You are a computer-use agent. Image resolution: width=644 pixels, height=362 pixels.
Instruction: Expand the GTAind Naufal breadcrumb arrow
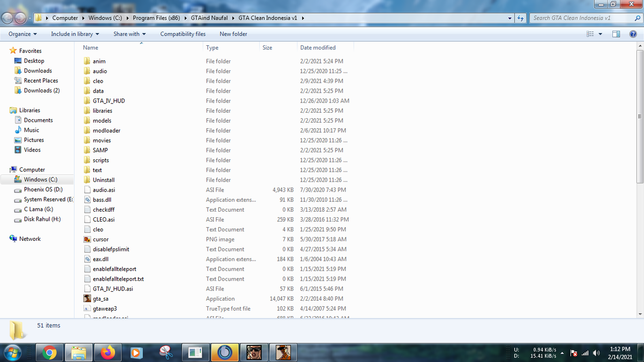tap(233, 18)
